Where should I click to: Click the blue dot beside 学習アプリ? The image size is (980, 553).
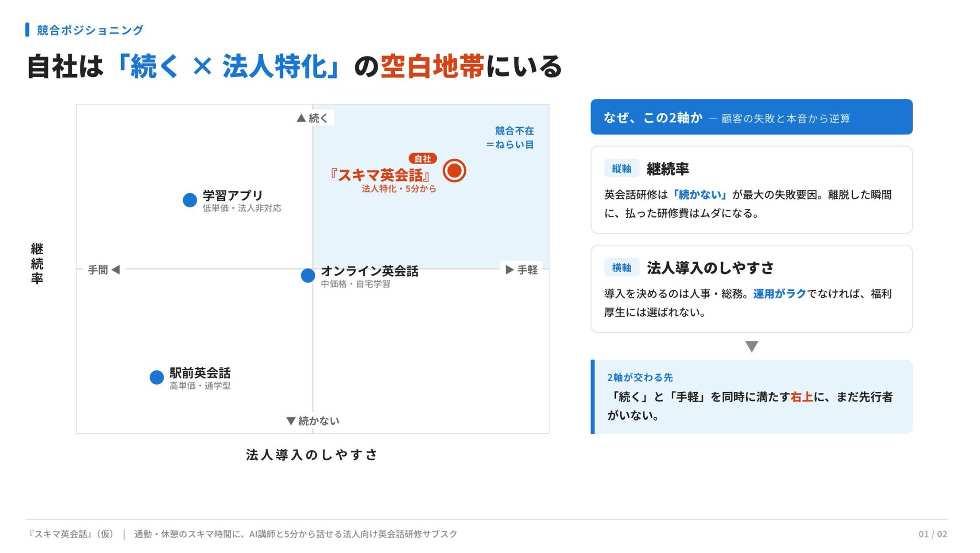tap(190, 200)
